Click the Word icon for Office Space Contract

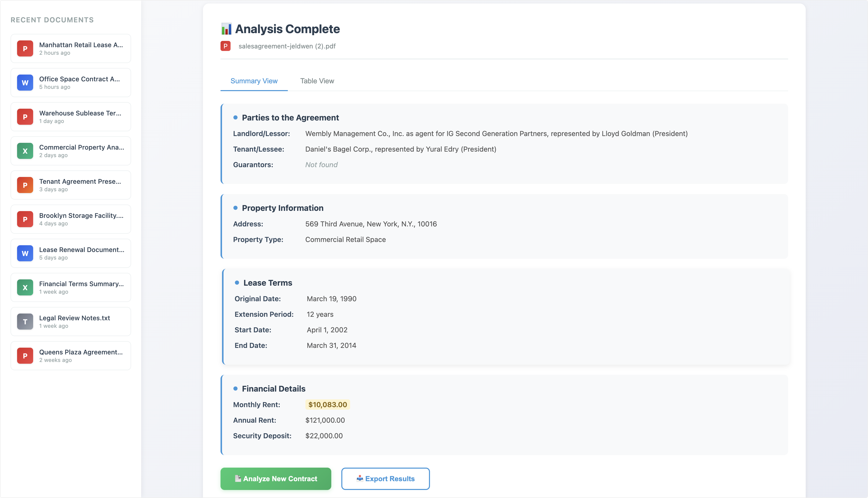click(25, 83)
